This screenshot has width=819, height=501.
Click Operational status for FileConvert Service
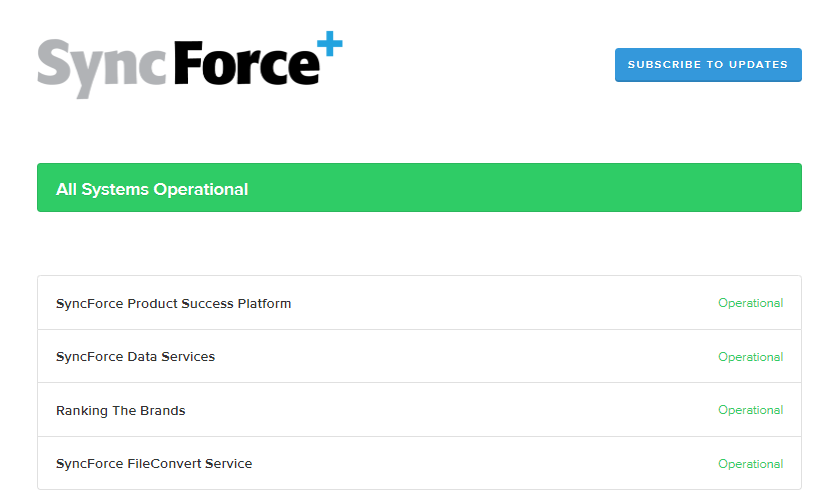point(751,464)
